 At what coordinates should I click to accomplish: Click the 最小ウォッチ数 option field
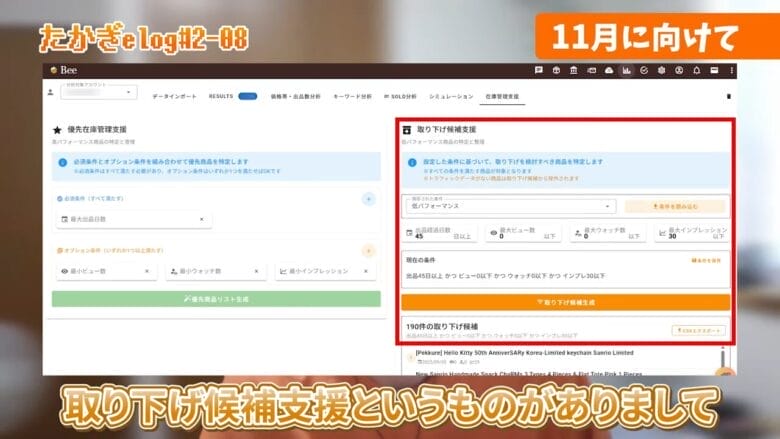(x=216, y=271)
